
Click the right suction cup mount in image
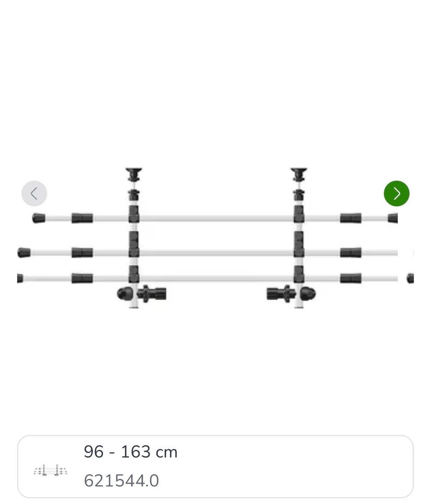(299, 174)
